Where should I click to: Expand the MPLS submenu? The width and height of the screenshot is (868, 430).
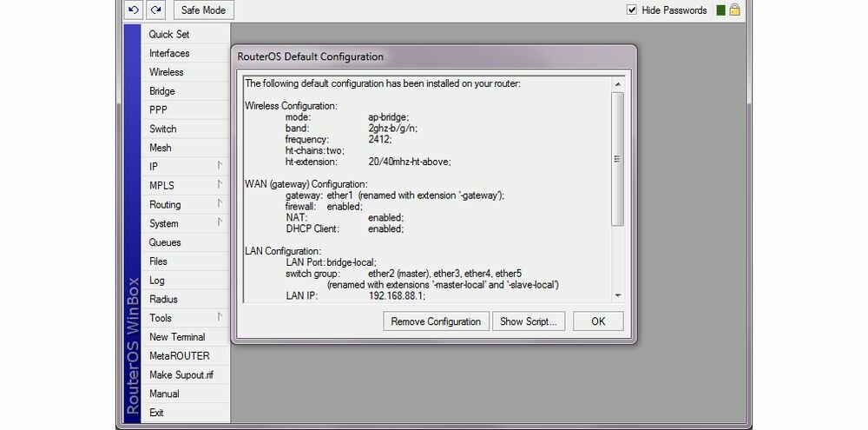pyautogui.click(x=185, y=185)
